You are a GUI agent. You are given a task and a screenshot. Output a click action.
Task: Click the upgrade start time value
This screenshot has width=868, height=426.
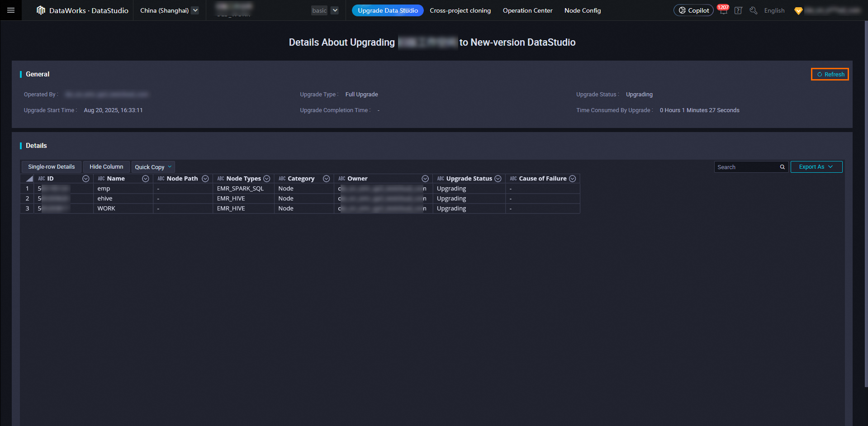(113, 110)
